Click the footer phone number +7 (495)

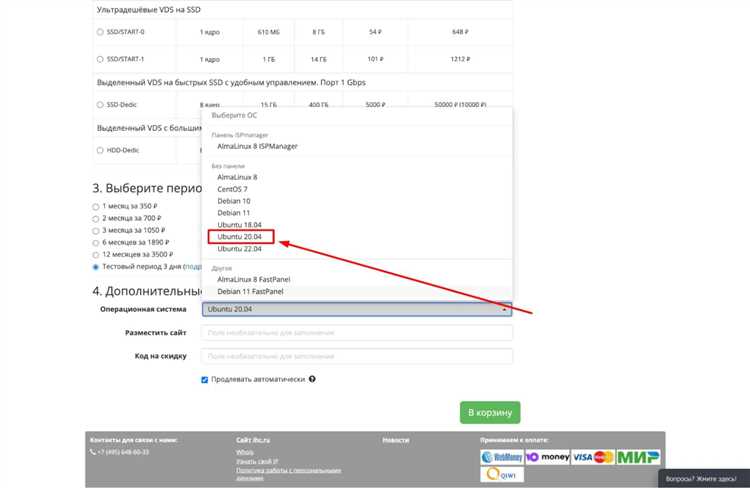point(123,452)
